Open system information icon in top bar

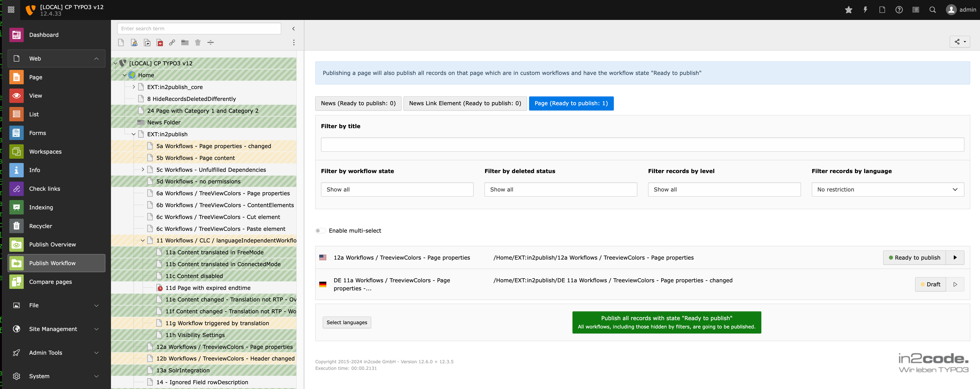click(x=915, y=10)
